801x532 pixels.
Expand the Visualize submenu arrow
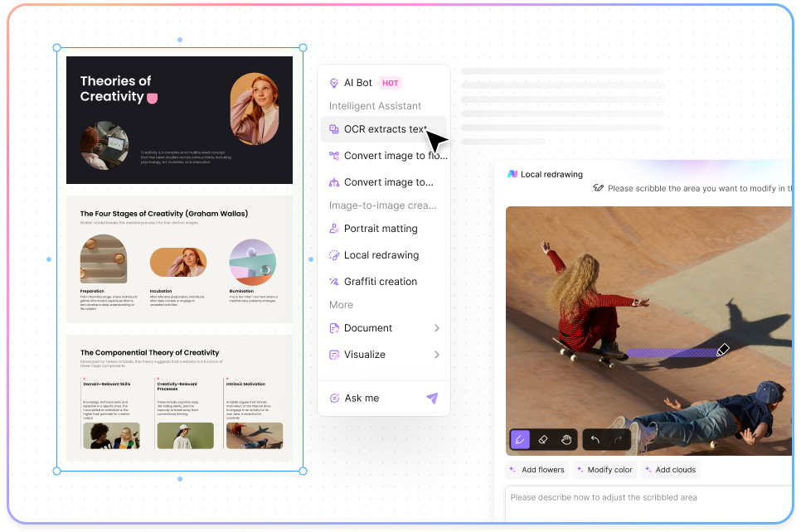point(436,355)
